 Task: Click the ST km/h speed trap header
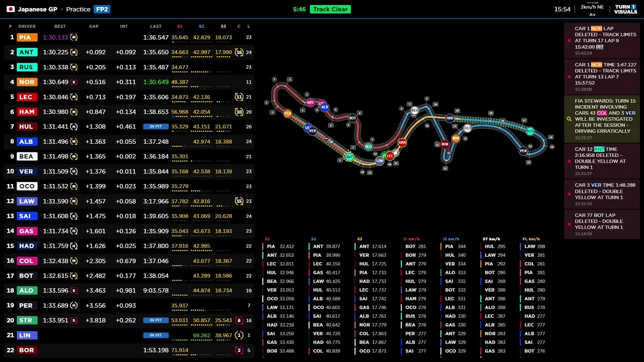pyautogui.click(x=491, y=239)
